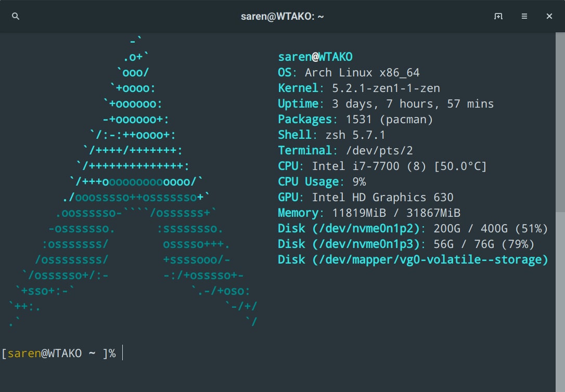Click the Shell value zsh 5.7.1
565x392 pixels.
(x=355, y=135)
